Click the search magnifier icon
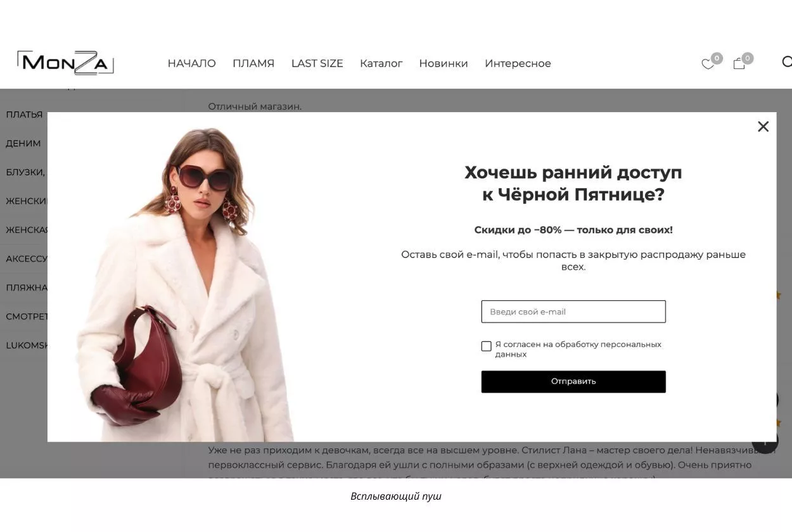 tap(787, 62)
